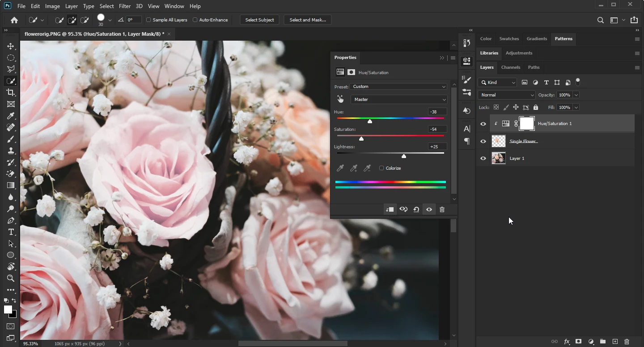Toggle visibility of Layer 1
This screenshot has width=644, height=347.
pos(483,159)
